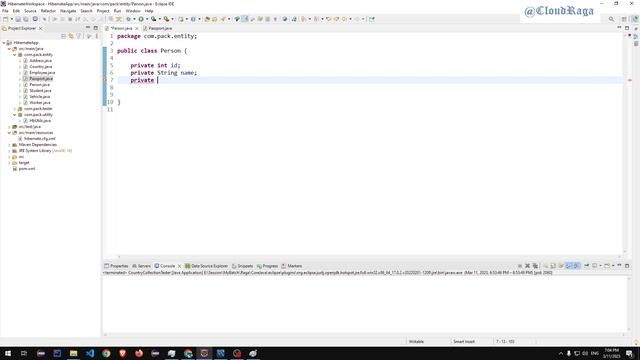Close the Person.java editor tab
The width and height of the screenshot is (640, 360).
[137, 29]
